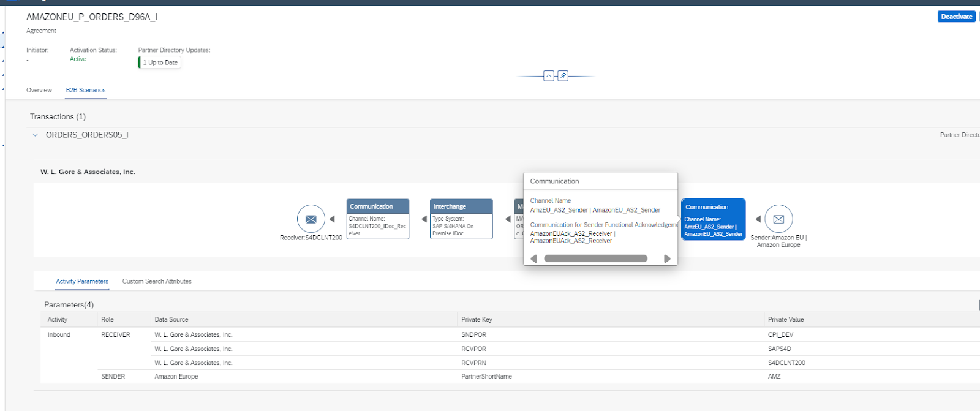Select the AmzEU_AS2_Sender Communication node
Screen dimensions: 980x411
tap(714, 219)
